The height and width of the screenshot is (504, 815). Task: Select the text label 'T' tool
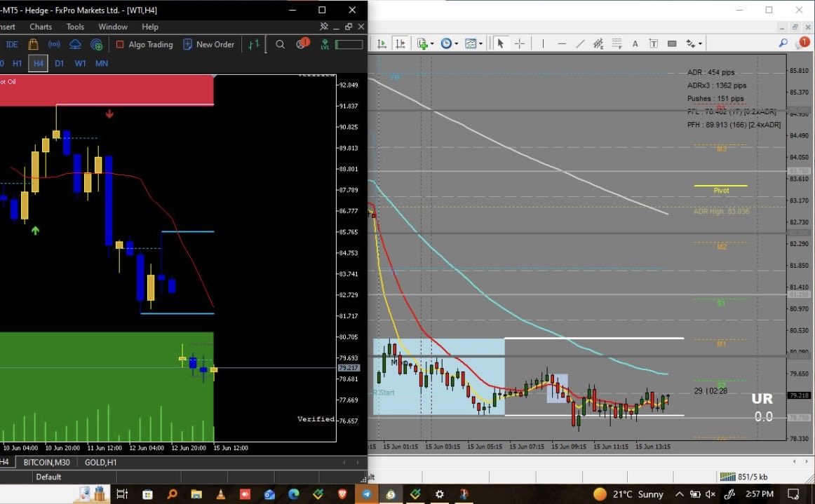654,43
